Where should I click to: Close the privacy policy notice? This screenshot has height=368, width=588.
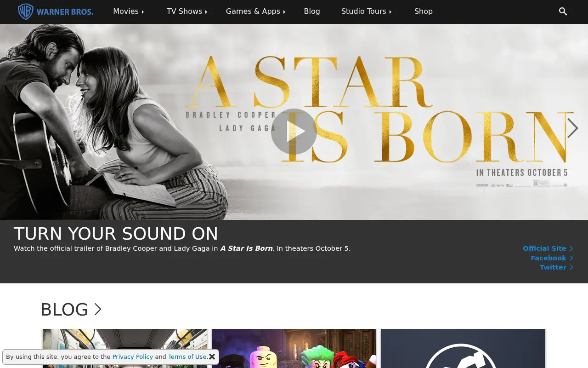point(212,356)
